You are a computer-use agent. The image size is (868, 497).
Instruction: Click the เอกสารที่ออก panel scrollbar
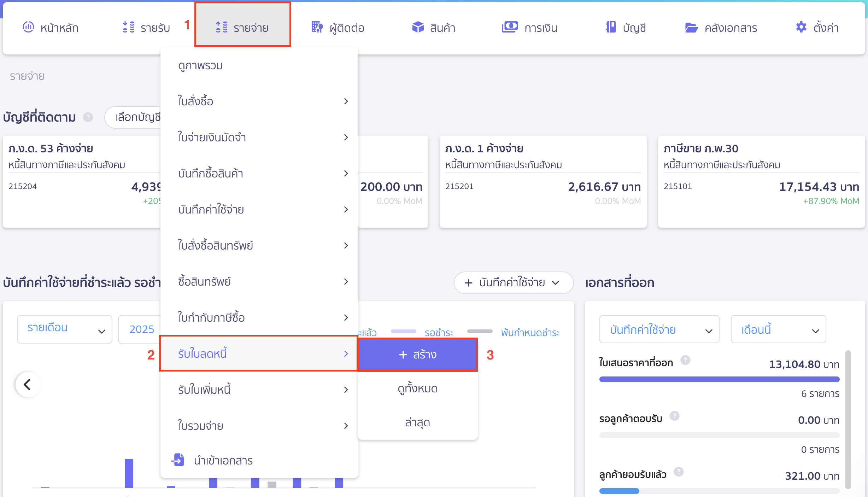click(848, 420)
